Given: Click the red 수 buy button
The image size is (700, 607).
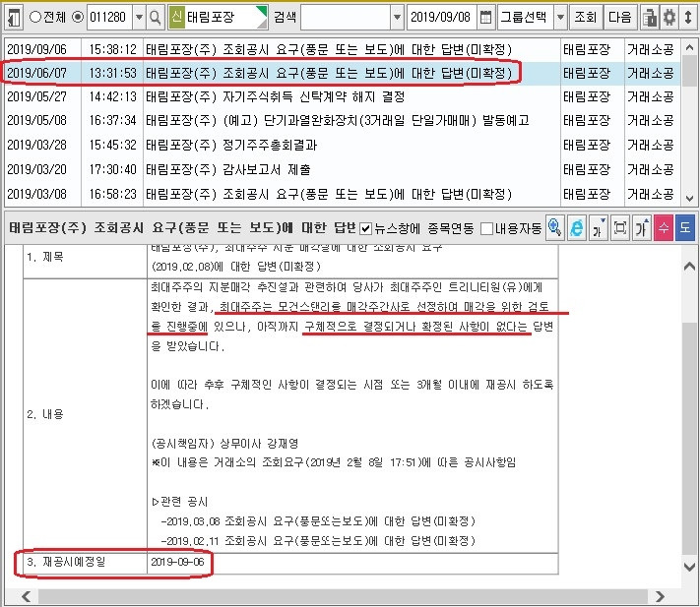Looking at the screenshot, I should 664,228.
